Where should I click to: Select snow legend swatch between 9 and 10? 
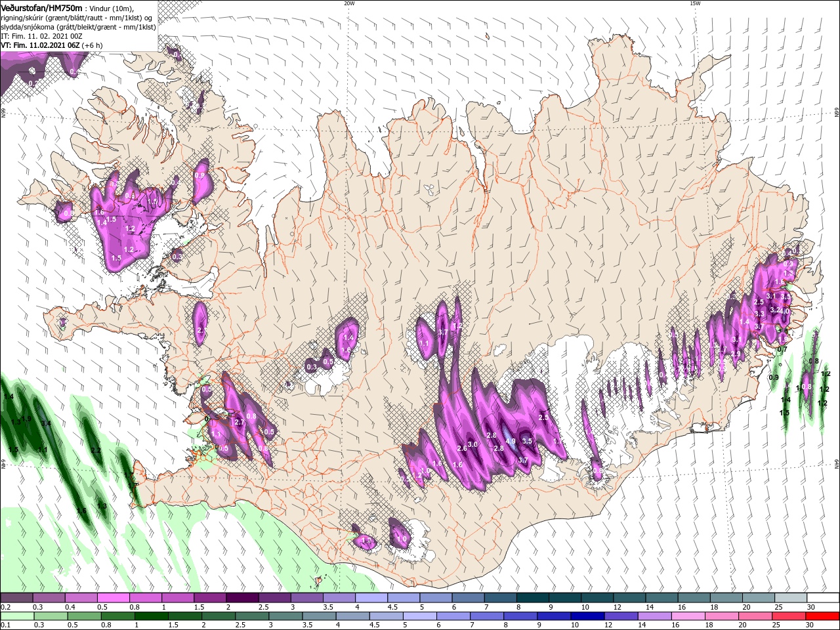[564, 597]
